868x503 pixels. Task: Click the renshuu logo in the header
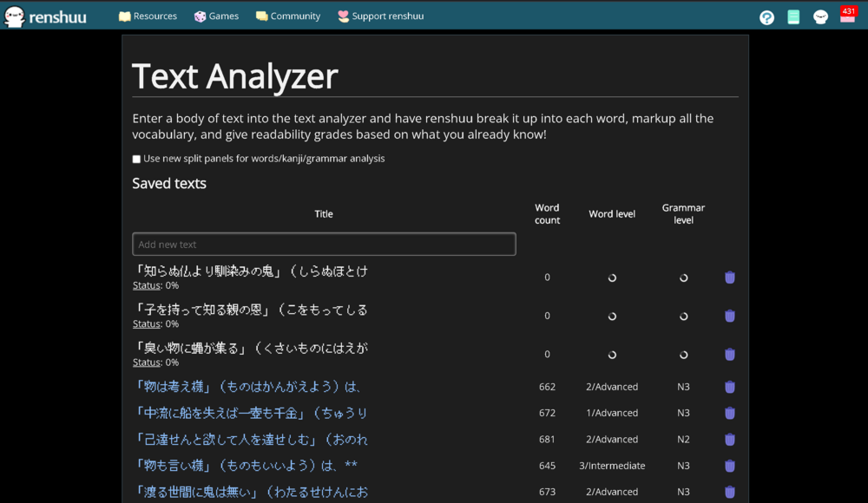[x=45, y=16]
